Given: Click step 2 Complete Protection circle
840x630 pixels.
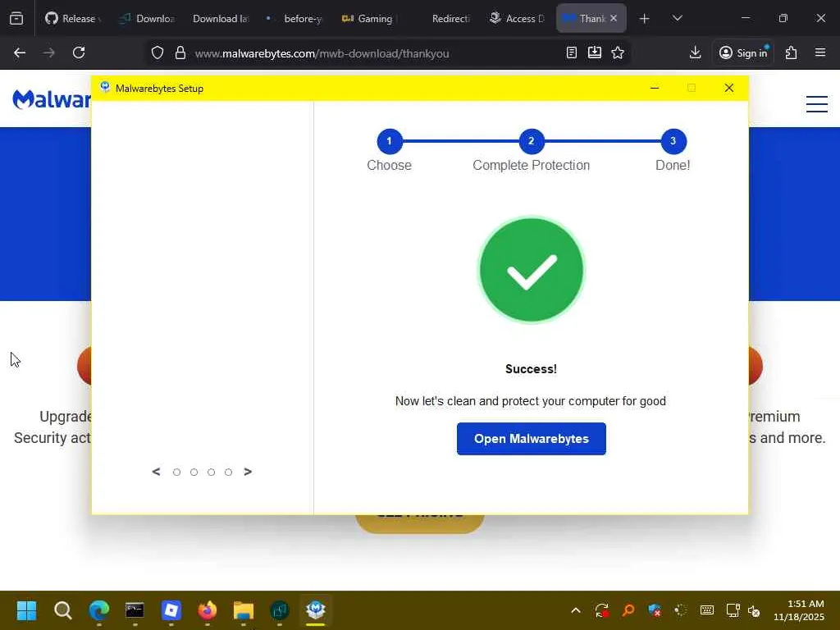Looking at the screenshot, I should [x=532, y=141].
